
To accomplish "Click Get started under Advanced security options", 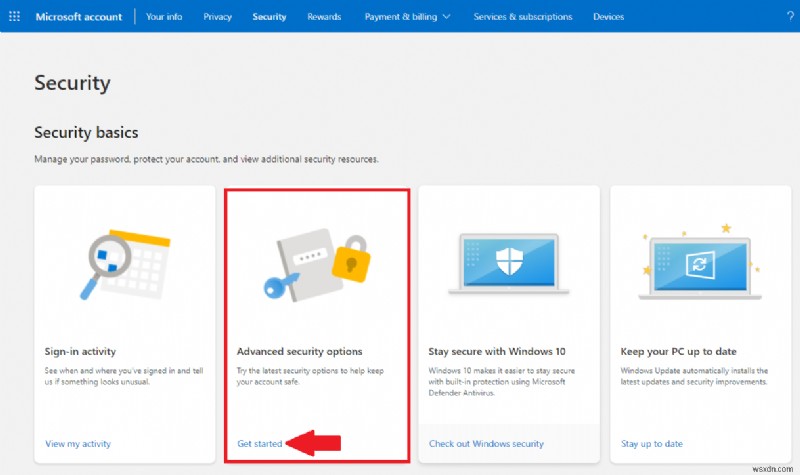I will point(259,443).
